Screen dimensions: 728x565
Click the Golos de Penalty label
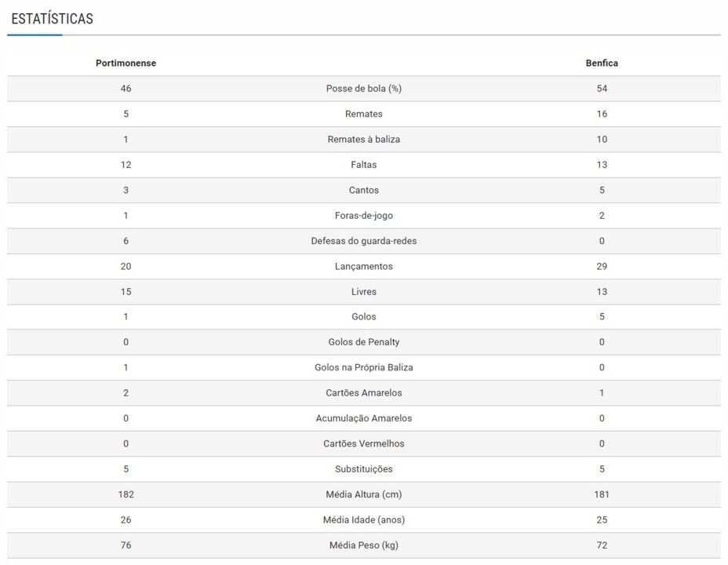coord(363,342)
